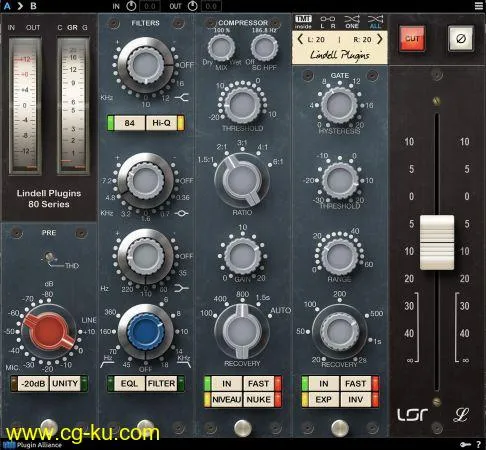The height and width of the screenshot is (450, 486).
Task: Click the Plugin Alliance logo
Action: (x=32, y=445)
